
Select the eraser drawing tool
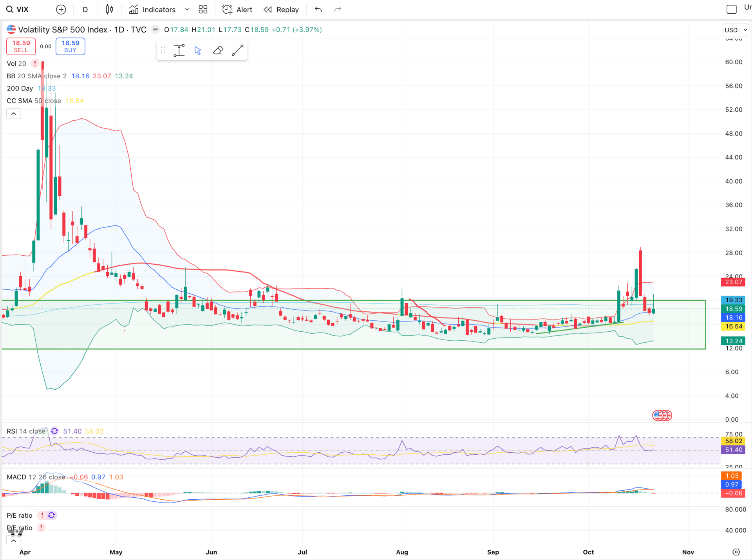pyautogui.click(x=218, y=51)
